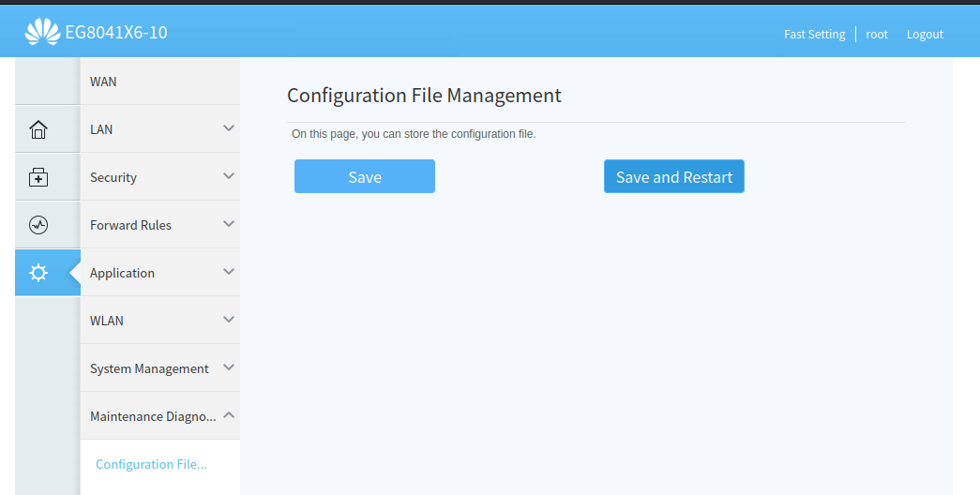
Task: Expand the LAN menu chevron
Action: pos(229,128)
